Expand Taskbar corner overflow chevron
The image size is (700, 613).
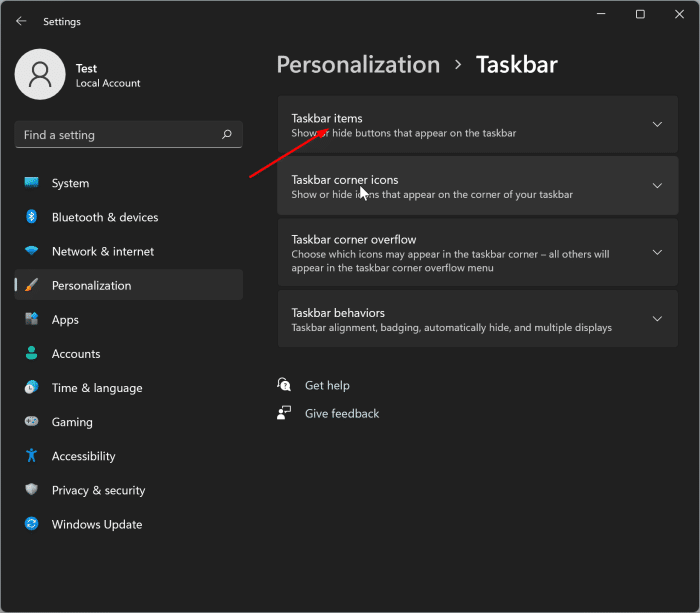click(657, 253)
